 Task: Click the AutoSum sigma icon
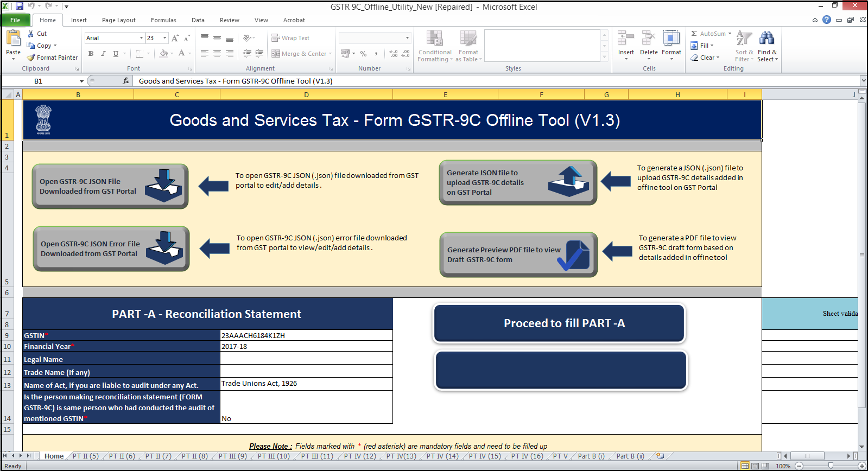pos(694,34)
